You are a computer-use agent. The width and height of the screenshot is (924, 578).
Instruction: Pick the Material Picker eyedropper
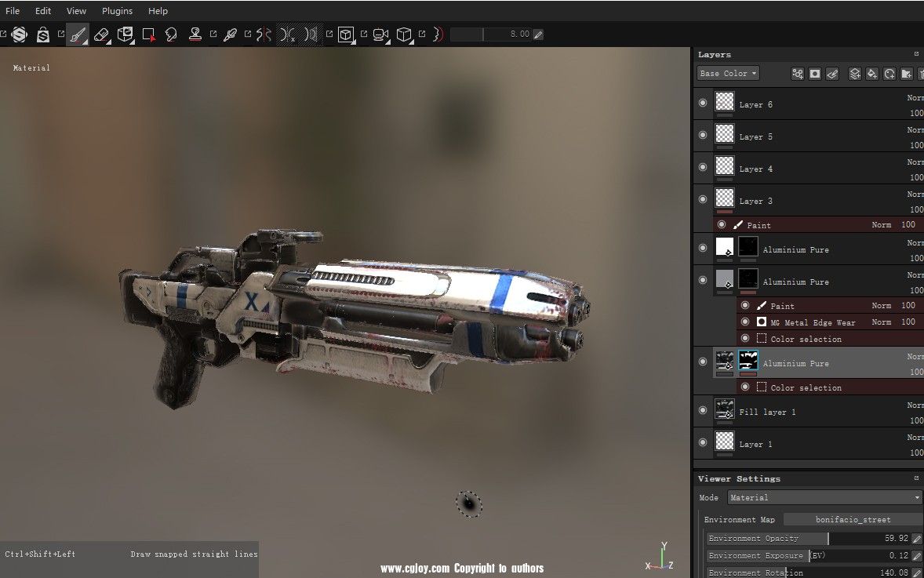[230, 35]
